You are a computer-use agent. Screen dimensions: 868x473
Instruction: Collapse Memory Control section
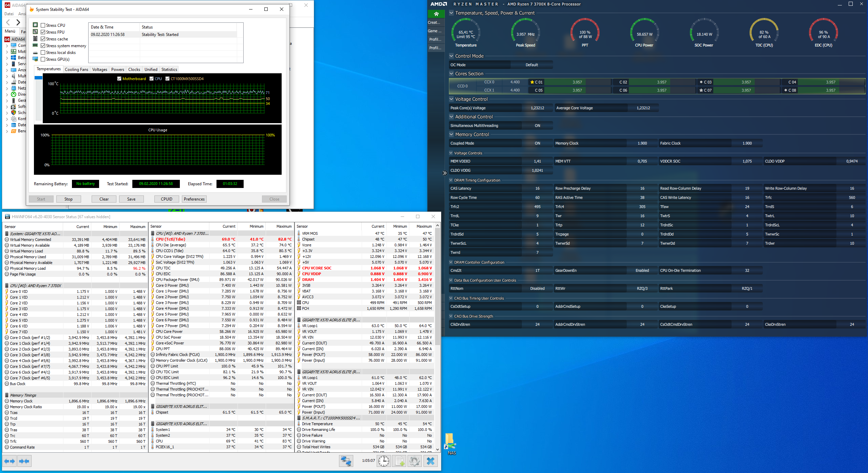click(451, 134)
